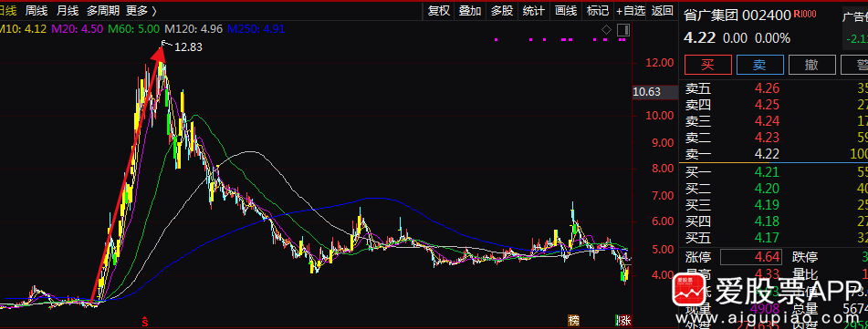Open the 多周期 multi-period view

pos(103,10)
